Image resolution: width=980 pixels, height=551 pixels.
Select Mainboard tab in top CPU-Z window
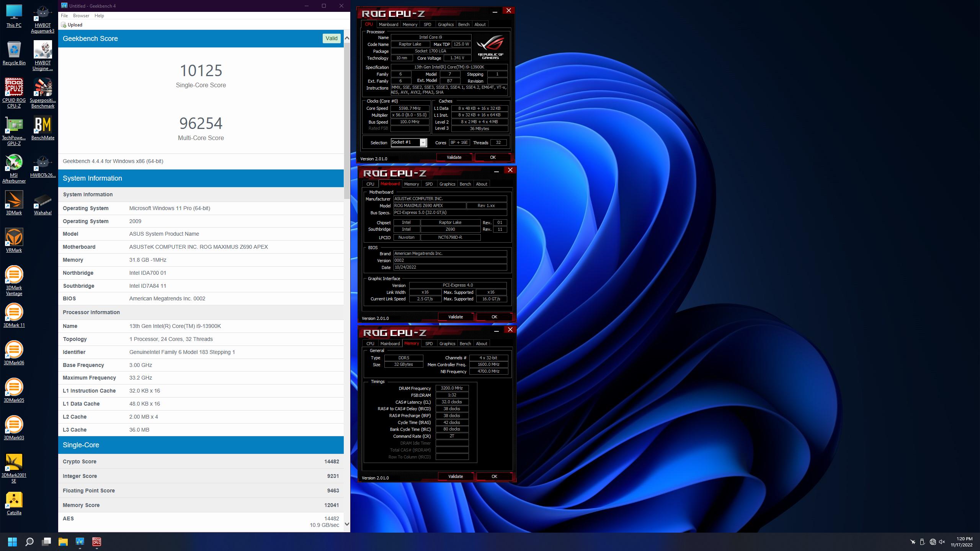coord(389,24)
